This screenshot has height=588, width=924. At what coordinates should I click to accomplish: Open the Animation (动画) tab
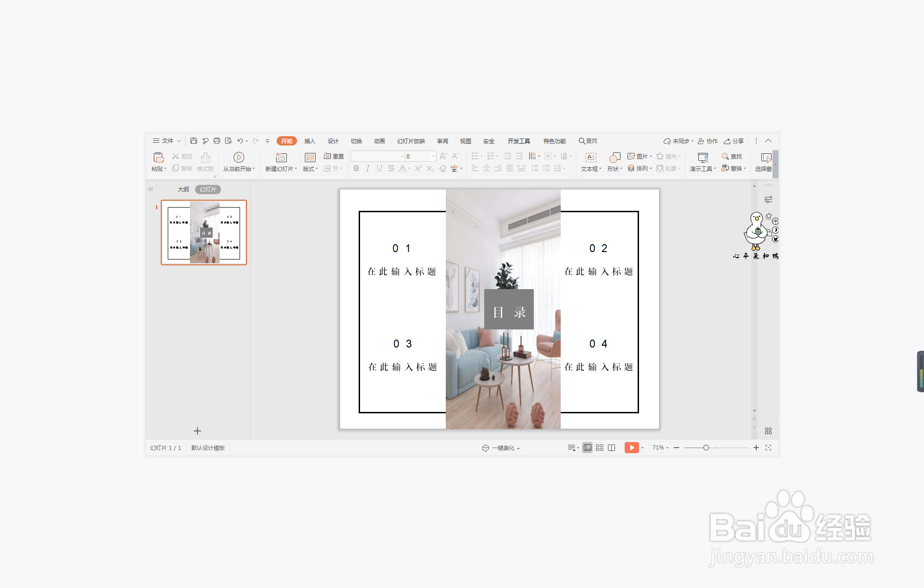pos(380,141)
